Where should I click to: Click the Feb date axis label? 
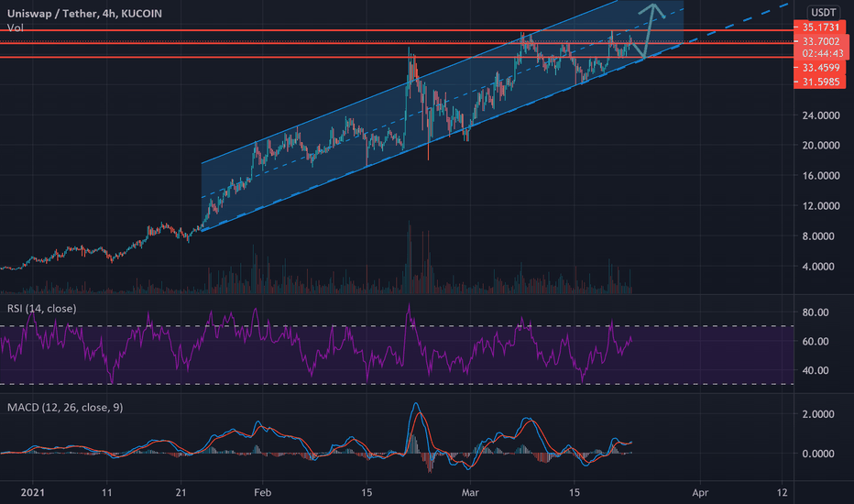tap(262, 493)
